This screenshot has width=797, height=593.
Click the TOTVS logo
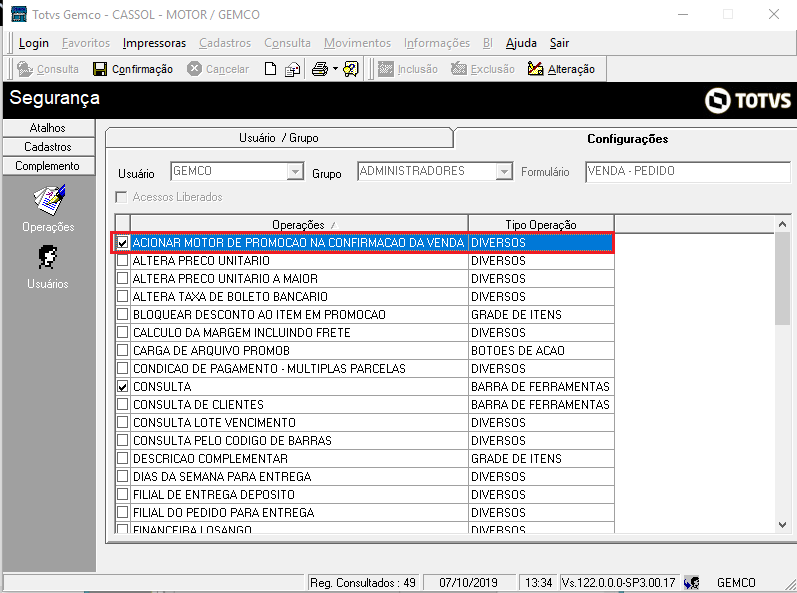(748, 100)
